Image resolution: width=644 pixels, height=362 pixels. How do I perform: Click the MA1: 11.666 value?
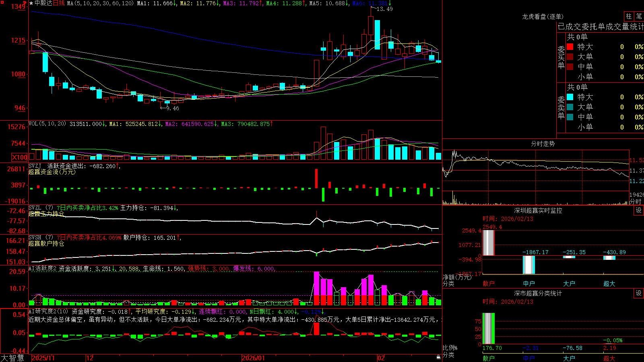tap(155, 3)
